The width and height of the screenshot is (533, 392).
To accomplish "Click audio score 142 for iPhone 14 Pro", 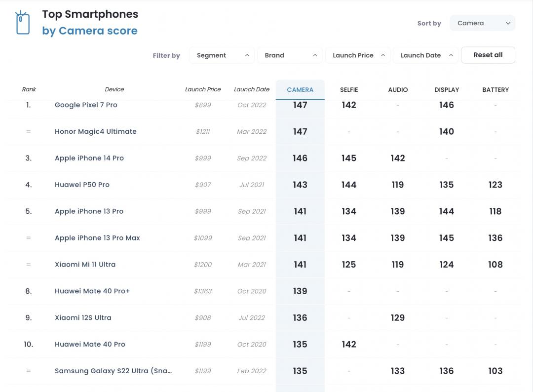I will [398, 158].
